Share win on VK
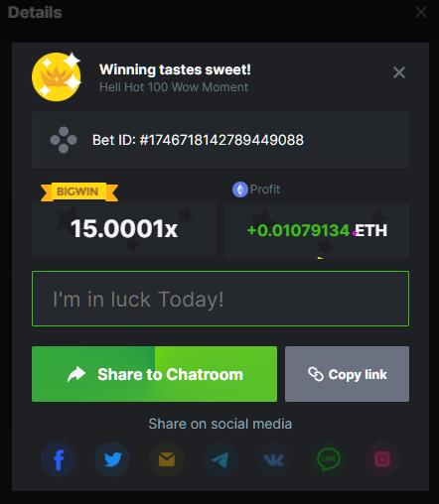439x504 pixels. 274,459
